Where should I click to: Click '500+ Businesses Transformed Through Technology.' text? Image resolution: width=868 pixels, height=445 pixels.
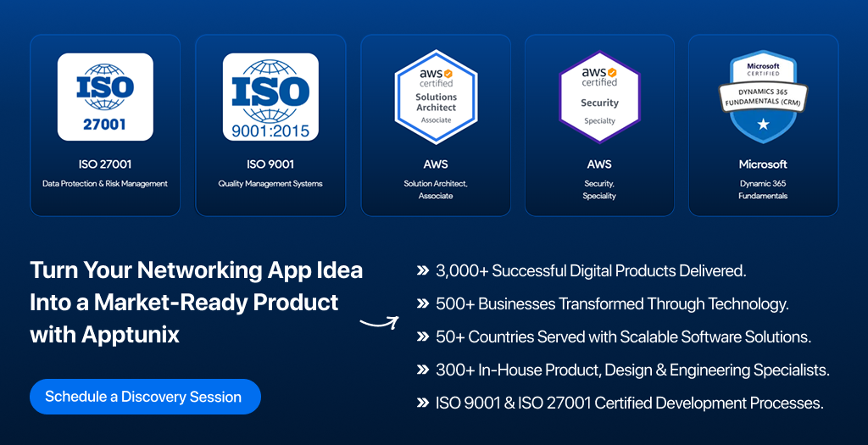pyautogui.click(x=612, y=303)
